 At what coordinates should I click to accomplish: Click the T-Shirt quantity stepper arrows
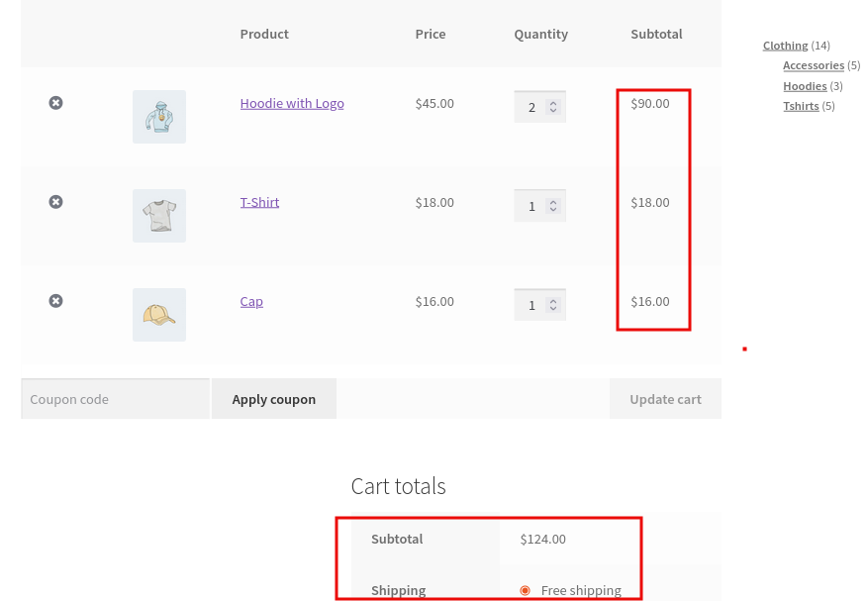point(553,206)
